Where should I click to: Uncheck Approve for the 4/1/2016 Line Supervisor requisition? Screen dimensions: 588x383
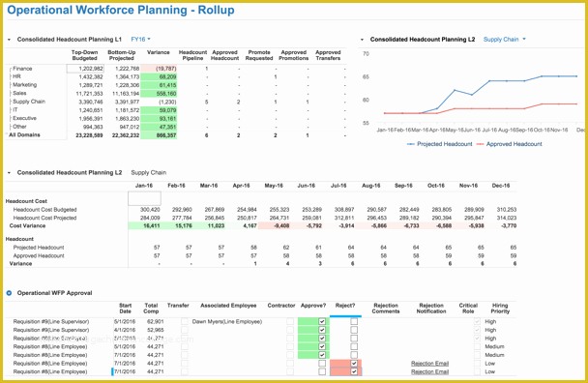click(x=322, y=330)
